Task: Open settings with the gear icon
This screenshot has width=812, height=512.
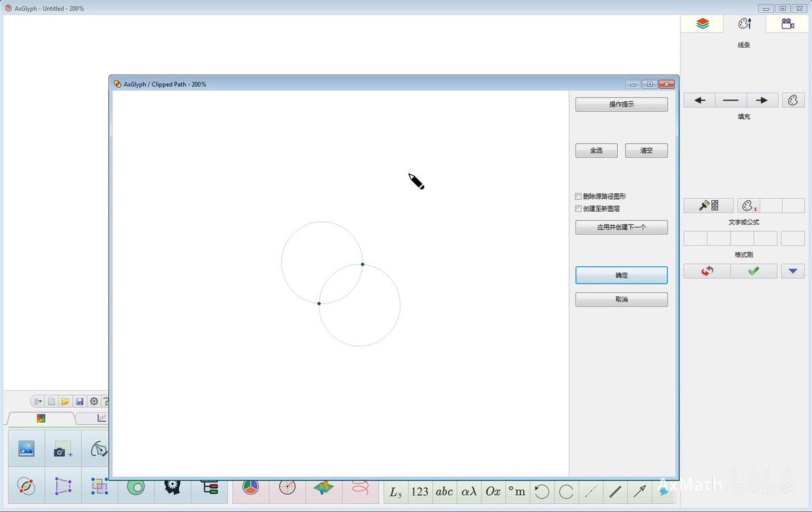Action: pyautogui.click(x=94, y=401)
